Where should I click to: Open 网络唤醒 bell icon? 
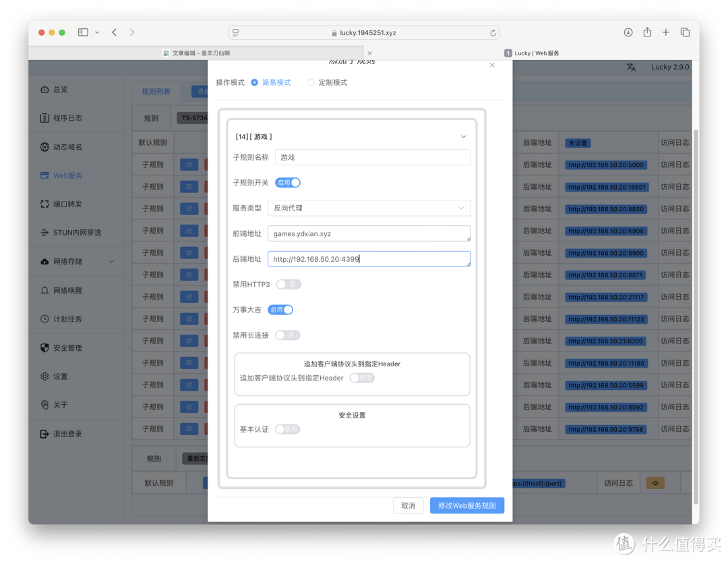[x=44, y=291]
